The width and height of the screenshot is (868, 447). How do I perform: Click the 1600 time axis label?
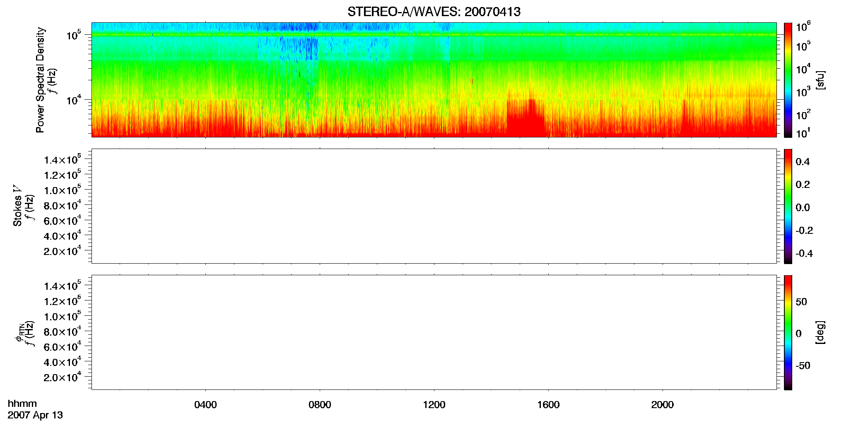(x=548, y=405)
